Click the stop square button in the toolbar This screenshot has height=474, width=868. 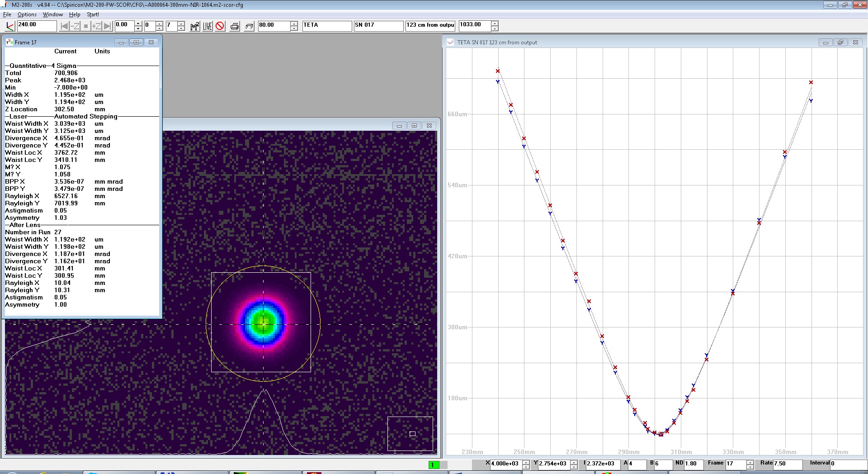[x=85, y=26]
